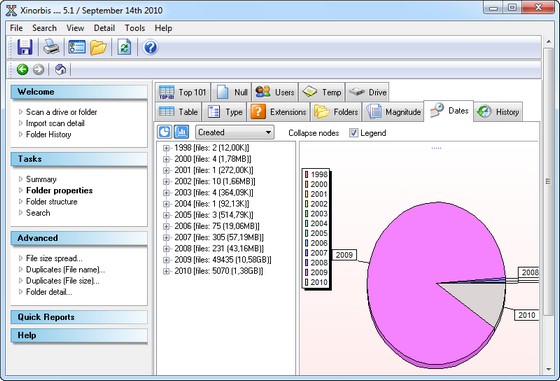Switch to the Extensions tab
This screenshot has width=560, height=381.
coord(279,112)
